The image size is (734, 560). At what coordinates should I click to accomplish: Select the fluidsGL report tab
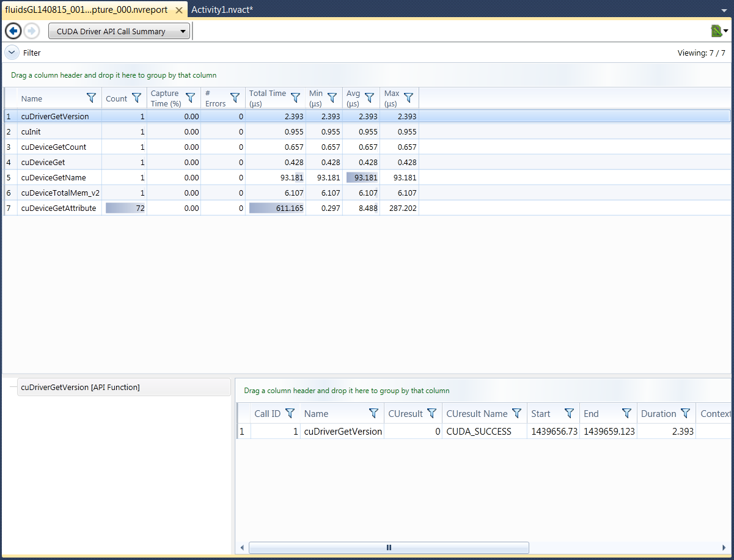coord(86,10)
